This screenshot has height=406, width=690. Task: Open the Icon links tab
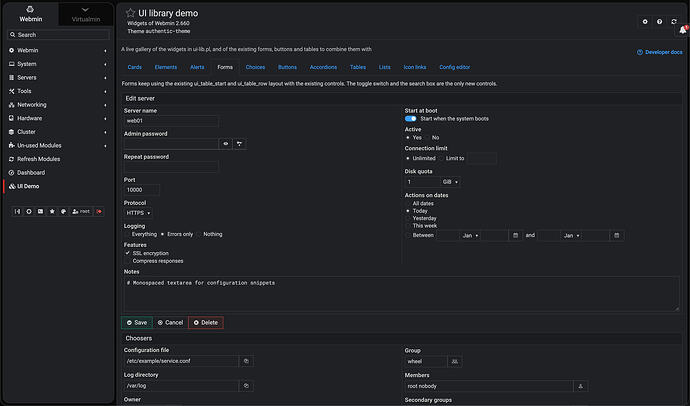tap(415, 67)
